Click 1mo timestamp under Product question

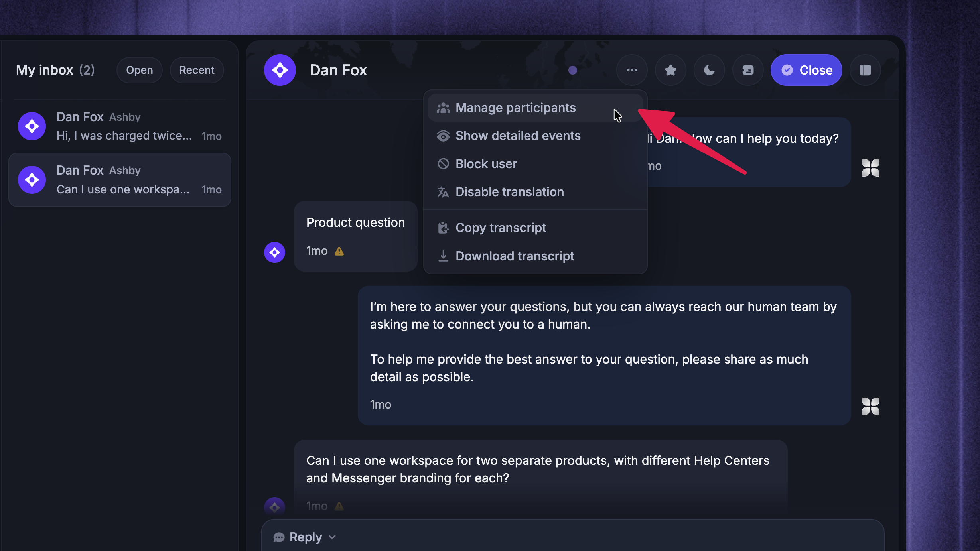click(317, 251)
